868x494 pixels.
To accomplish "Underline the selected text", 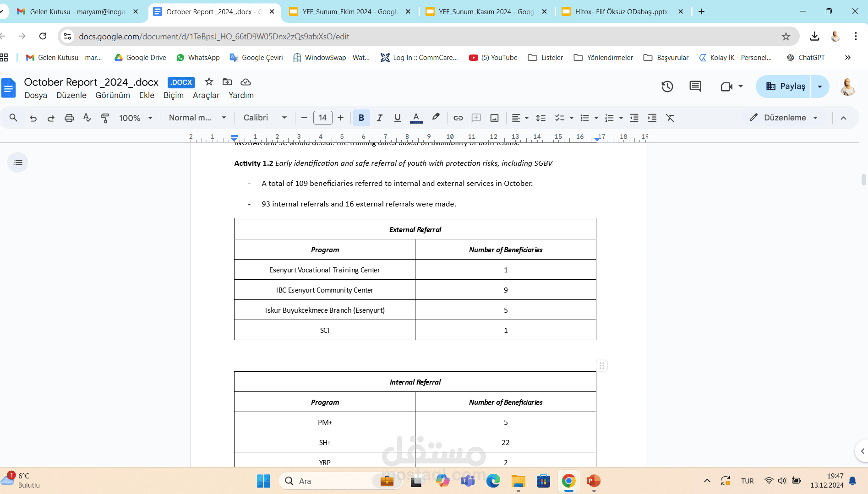I will pyautogui.click(x=397, y=118).
